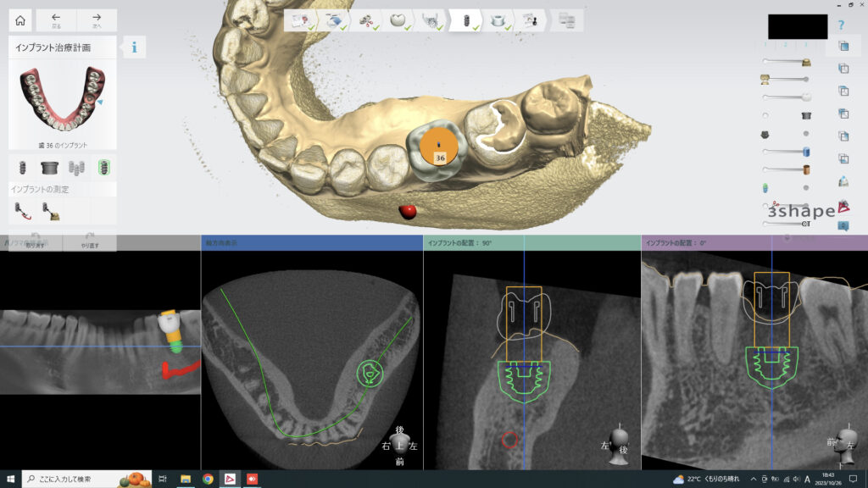The height and width of the screenshot is (488, 868).
Task: Adjust the crown transparency slider
Action: (786, 61)
